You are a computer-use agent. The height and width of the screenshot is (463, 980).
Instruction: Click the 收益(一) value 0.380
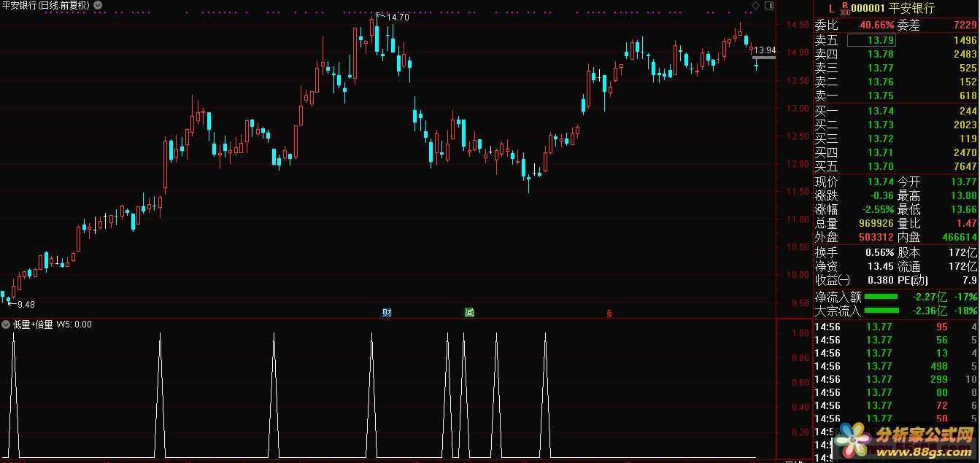coord(881,280)
